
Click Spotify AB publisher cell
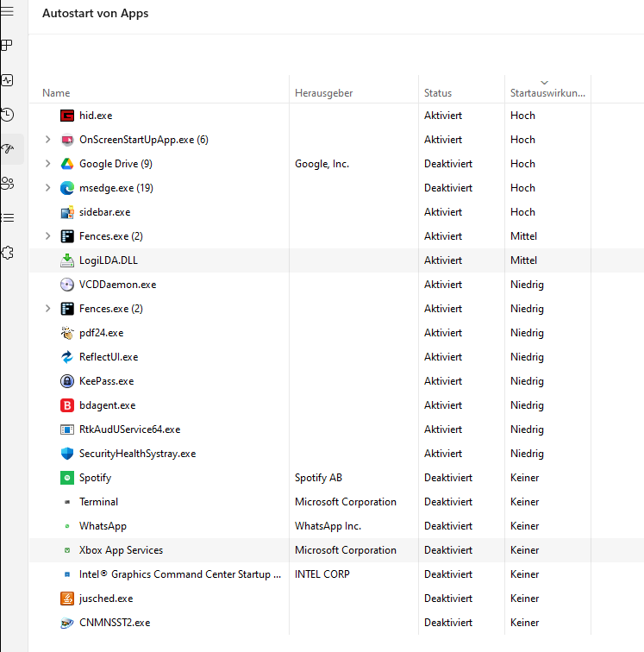point(318,478)
